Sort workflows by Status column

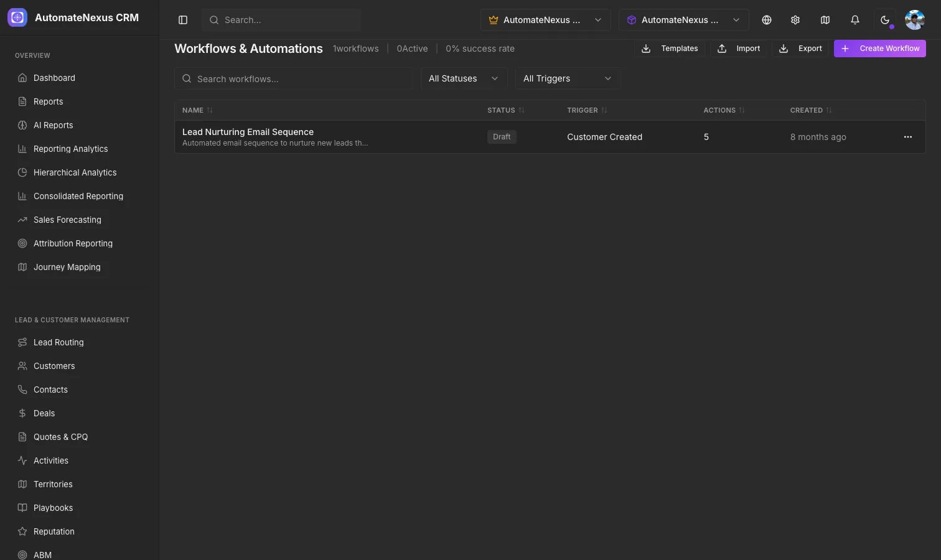coord(505,110)
